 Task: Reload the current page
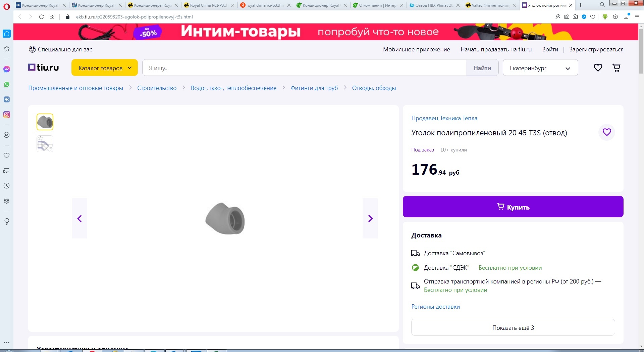tap(41, 17)
